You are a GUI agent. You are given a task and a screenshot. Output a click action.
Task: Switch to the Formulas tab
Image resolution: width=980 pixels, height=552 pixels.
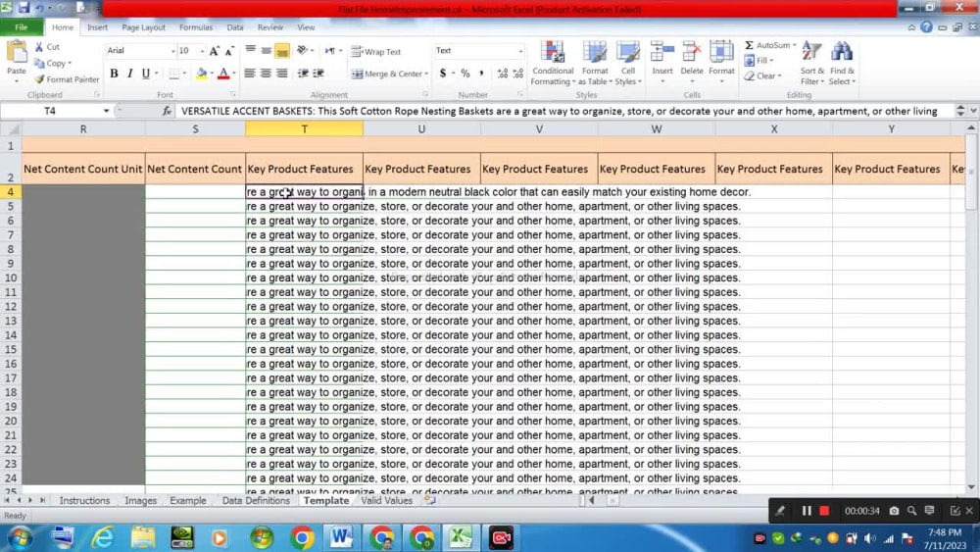click(x=196, y=27)
